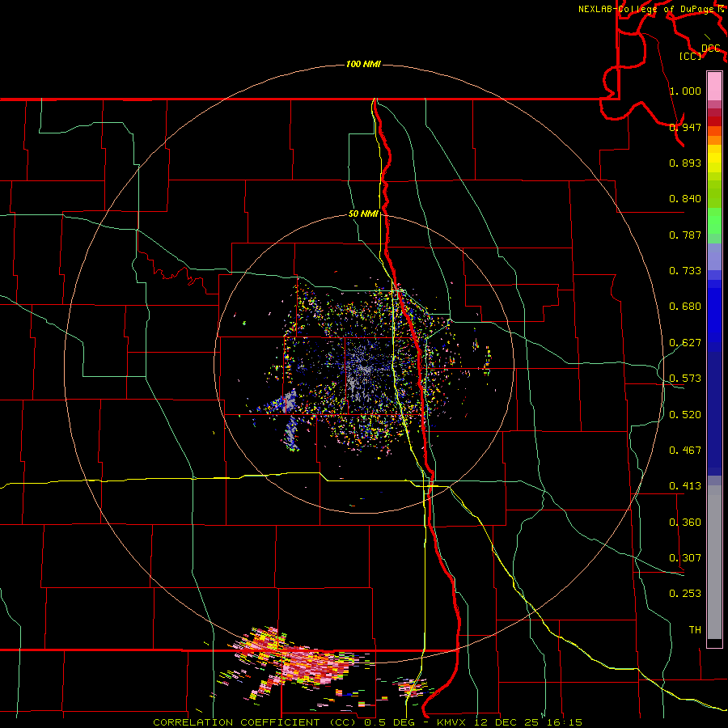Select the 0.253 scale value
The height and width of the screenshot is (728, 728).
(685, 594)
